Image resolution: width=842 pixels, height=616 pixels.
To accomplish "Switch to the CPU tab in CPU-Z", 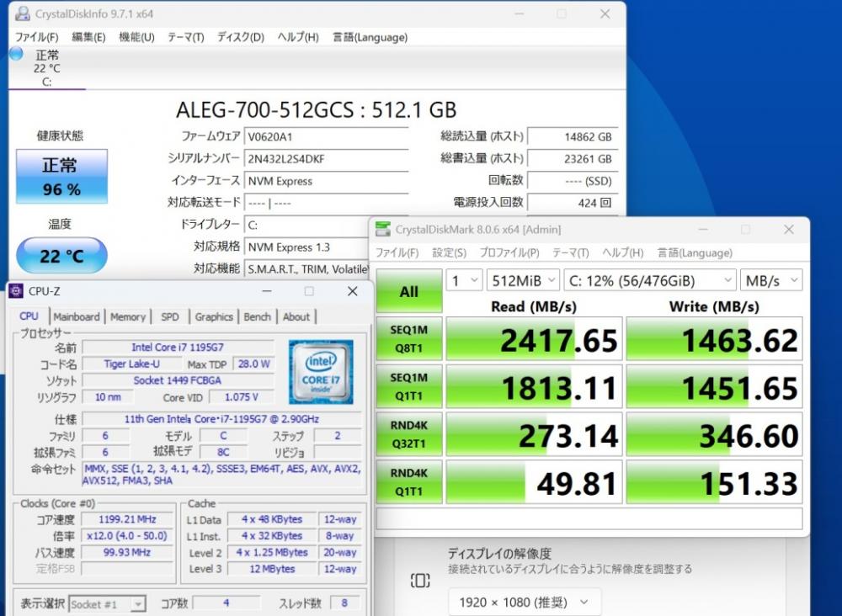I will pyautogui.click(x=29, y=316).
